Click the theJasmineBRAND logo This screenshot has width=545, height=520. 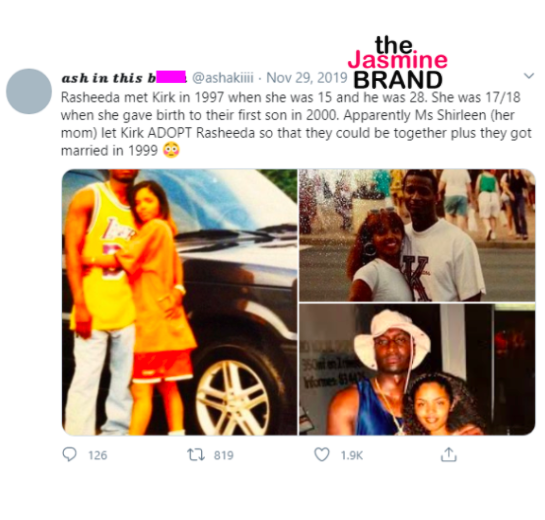pyautogui.click(x=398, y=63)
